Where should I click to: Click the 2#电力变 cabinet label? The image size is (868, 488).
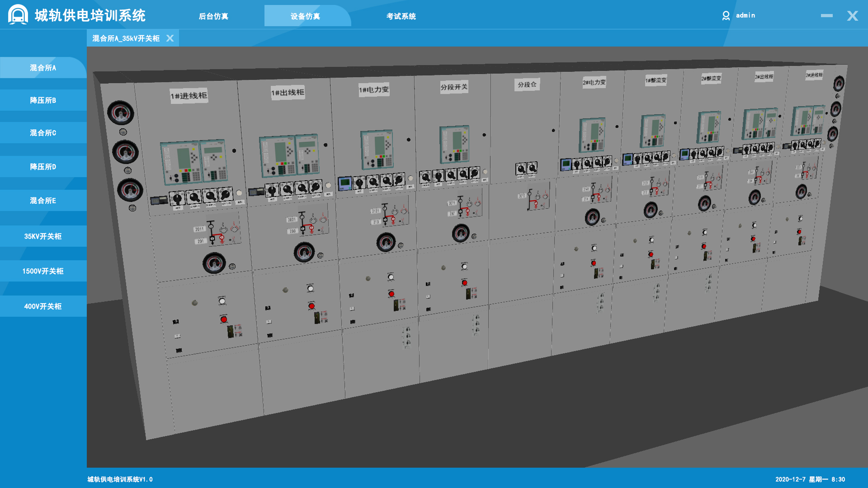(594, 82)
